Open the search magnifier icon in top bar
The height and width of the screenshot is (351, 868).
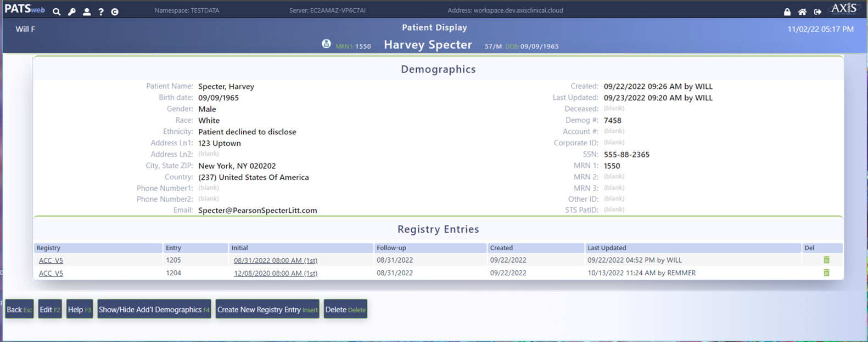(57, 12)
